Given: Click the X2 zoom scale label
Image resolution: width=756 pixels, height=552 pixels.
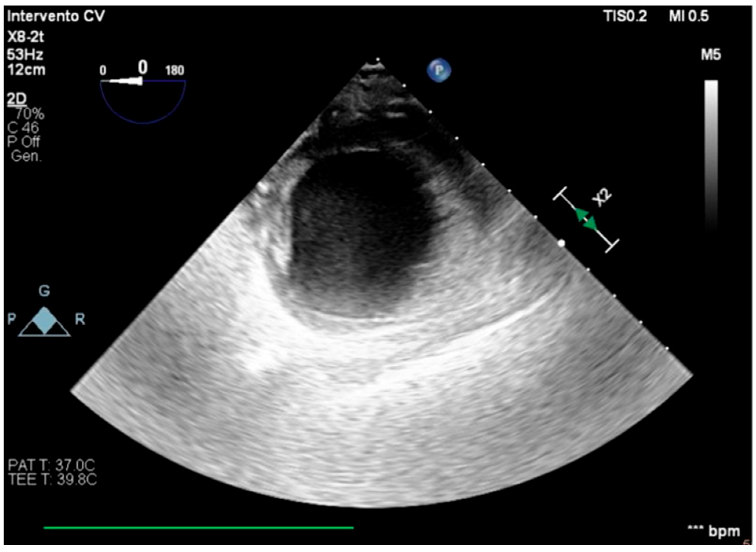Looking at the screenshot, I should (602, 197).
